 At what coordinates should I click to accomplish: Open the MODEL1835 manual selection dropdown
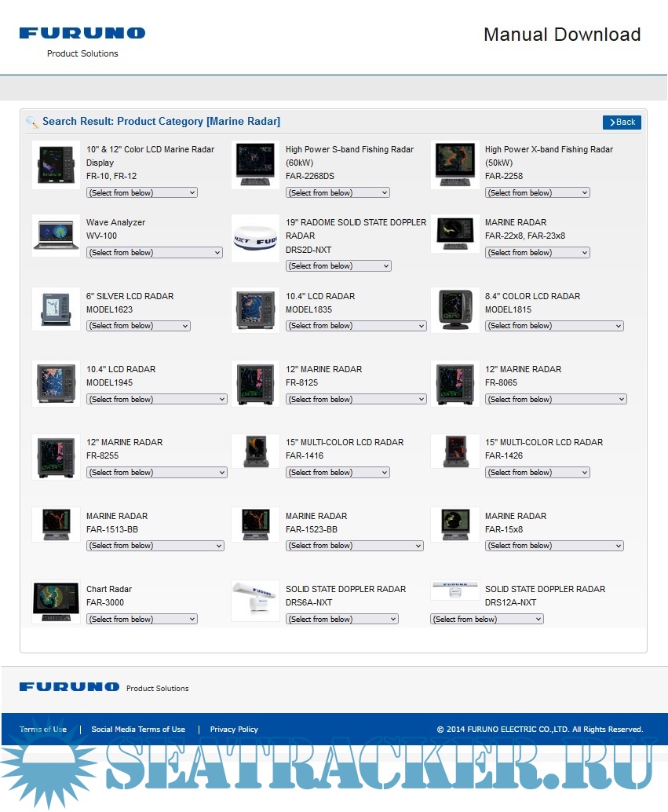[x=356, y=326]
